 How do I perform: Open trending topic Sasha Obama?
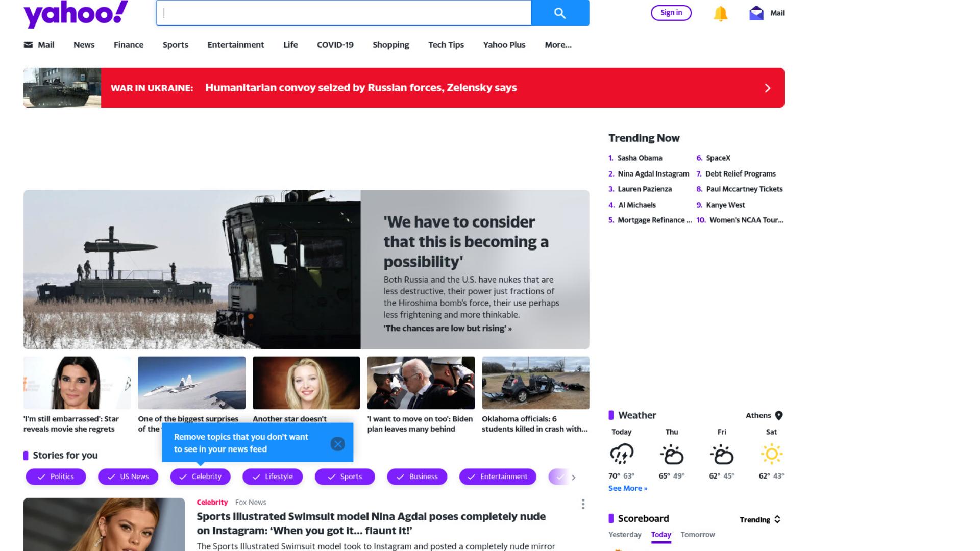[x=640, y=158]
